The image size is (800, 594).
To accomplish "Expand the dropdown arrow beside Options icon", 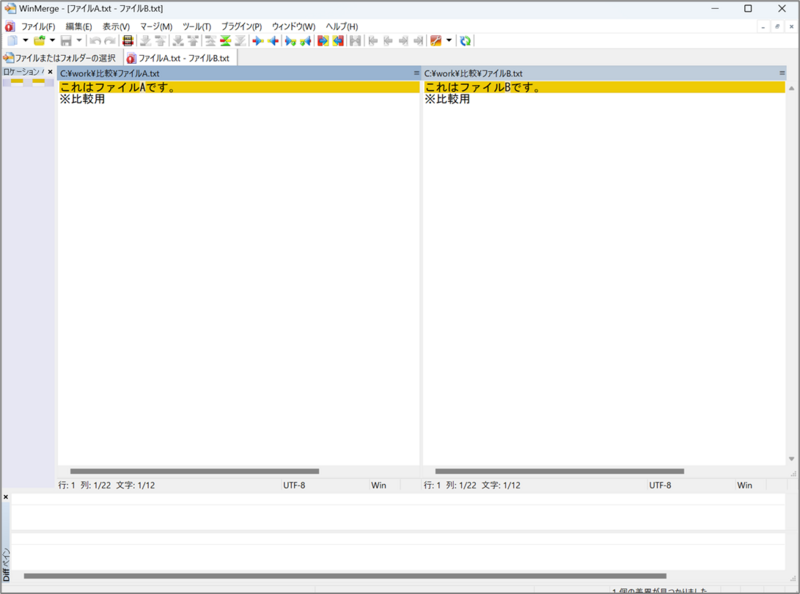I will [449, 40].
